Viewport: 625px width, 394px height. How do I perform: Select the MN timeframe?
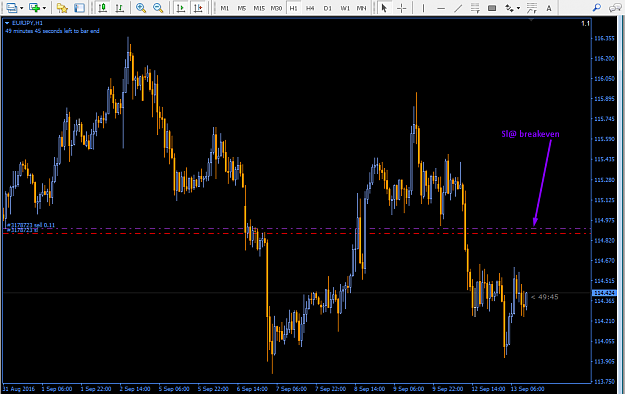(x=361, y=8)
